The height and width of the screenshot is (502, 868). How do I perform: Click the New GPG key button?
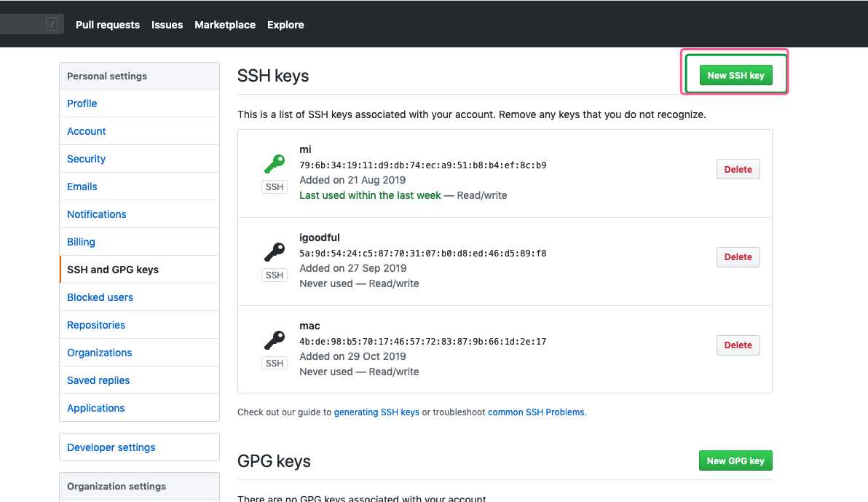tap(735, 461)
